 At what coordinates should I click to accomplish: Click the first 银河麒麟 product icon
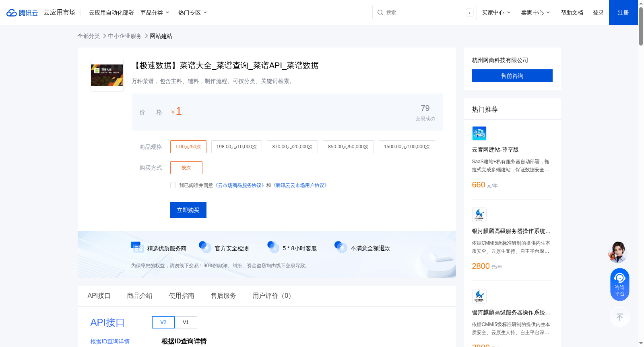[479, 215]
